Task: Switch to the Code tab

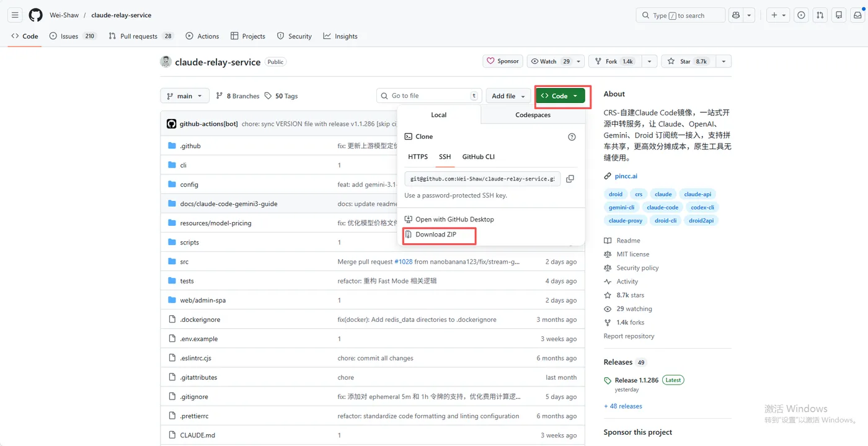Action: point(25,36)
